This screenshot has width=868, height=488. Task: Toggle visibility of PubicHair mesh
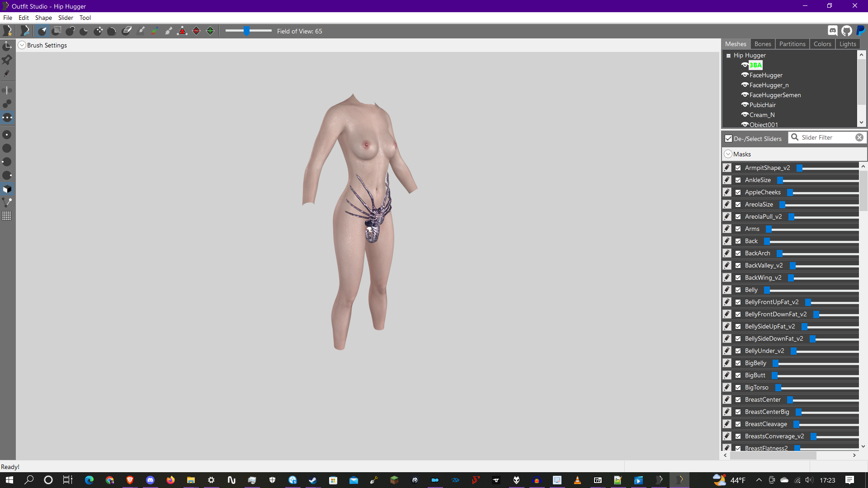tap(745, 104)
